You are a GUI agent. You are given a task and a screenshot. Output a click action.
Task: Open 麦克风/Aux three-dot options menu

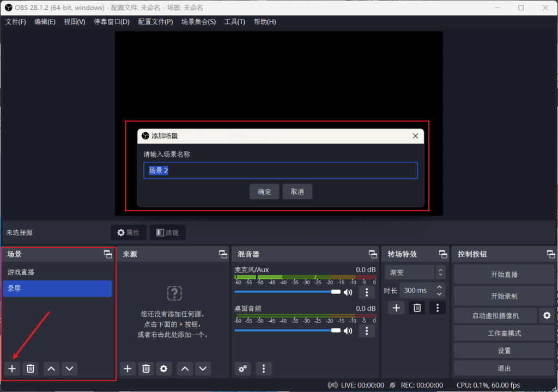(367, 292)
